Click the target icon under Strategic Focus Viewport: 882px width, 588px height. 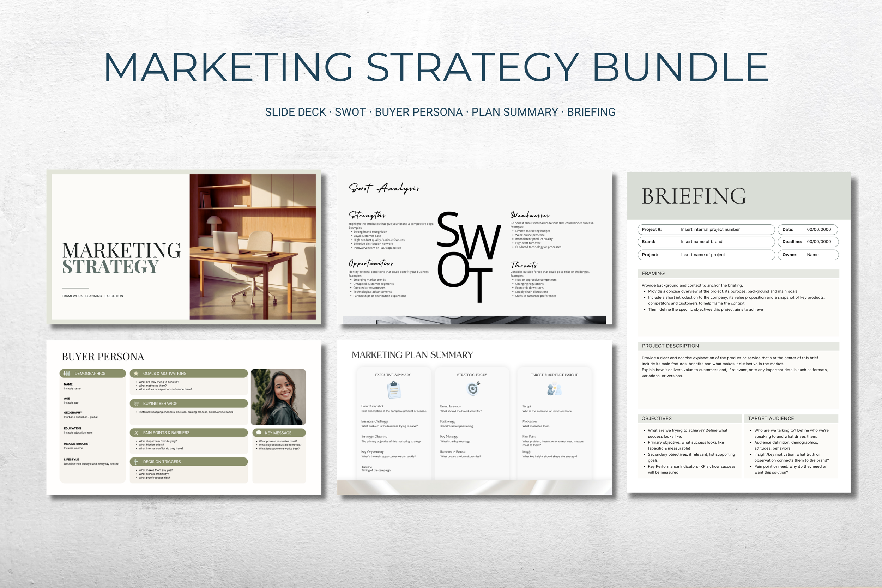tap(473, 388)
